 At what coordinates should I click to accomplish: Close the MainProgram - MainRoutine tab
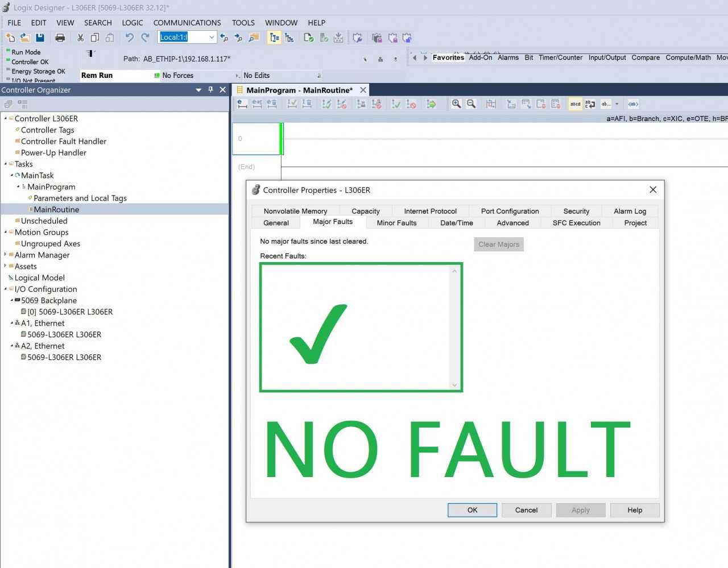[363, 90]
